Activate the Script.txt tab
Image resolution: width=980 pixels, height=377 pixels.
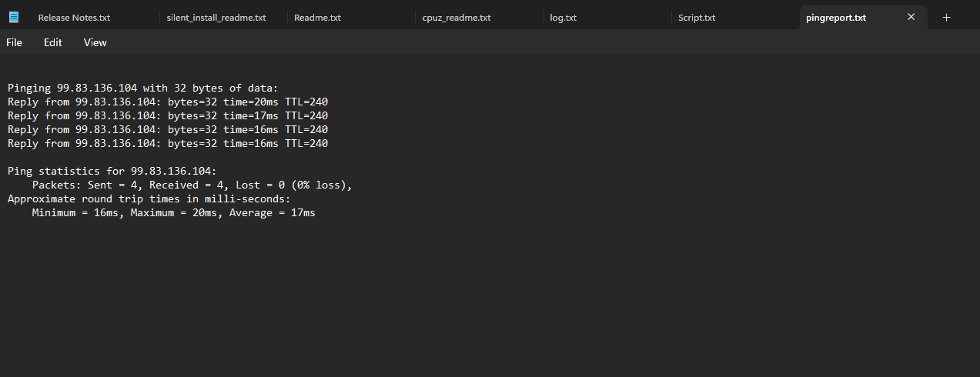click(696, 18)
